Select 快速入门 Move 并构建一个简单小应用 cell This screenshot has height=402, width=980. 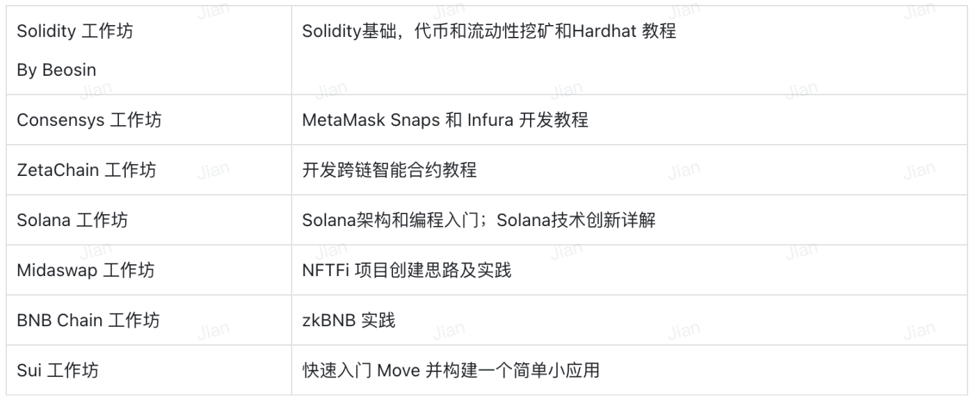pyautogui.click(x=629, y=370)
